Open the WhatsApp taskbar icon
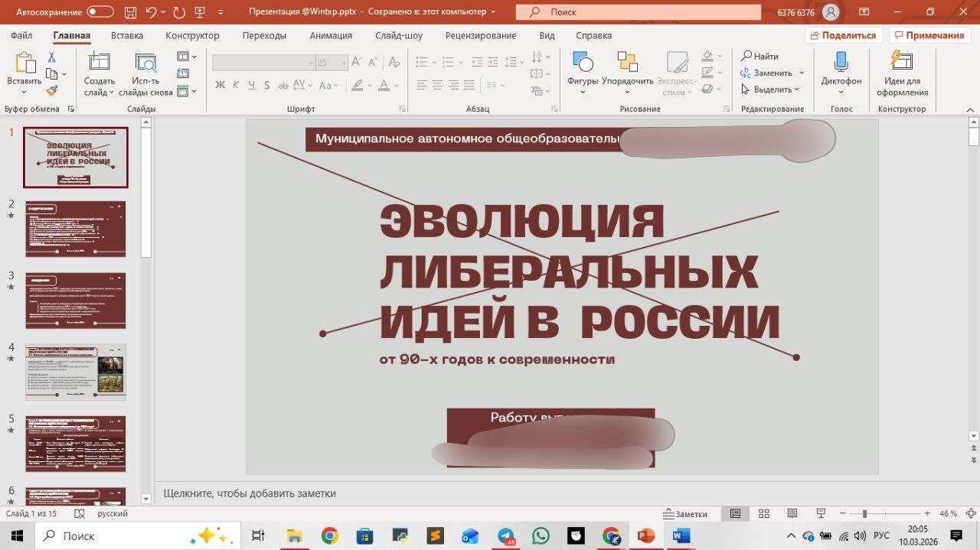Screen dimensions: 980x550 pos(541,536)
